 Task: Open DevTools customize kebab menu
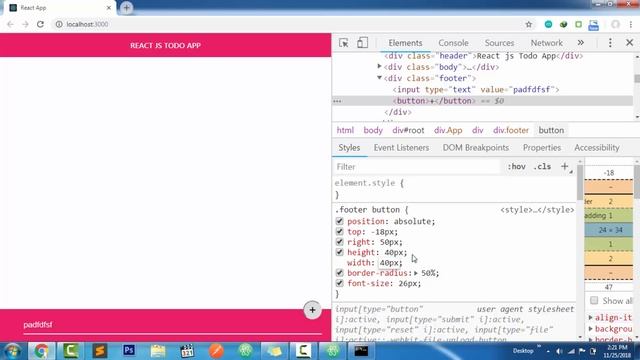coord(610,43)
